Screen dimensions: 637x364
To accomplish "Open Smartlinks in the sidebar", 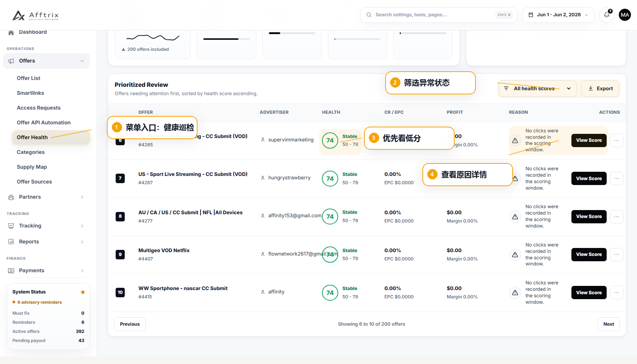I will tap(30, 93).
